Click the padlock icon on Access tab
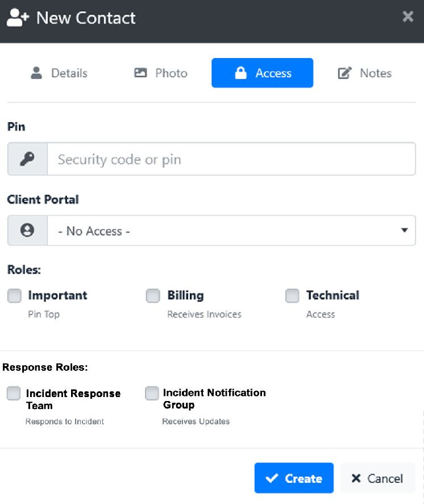 click(x=240, y=73)
